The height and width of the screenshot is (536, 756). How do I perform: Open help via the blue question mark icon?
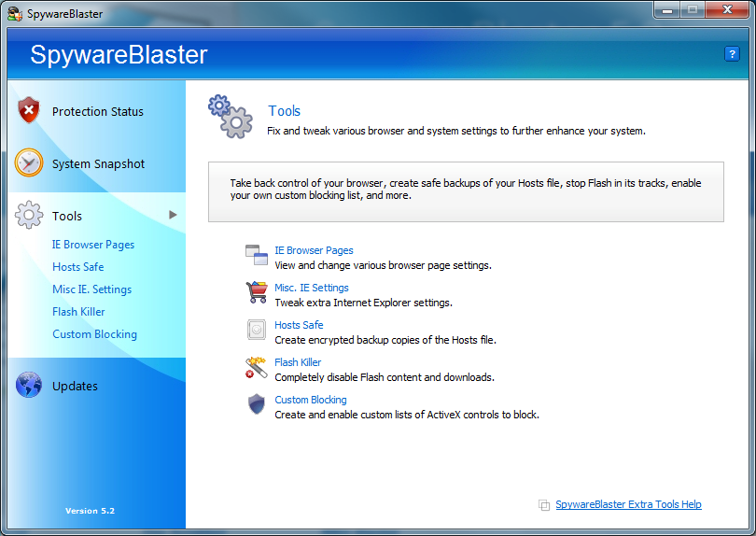[732, 53]
